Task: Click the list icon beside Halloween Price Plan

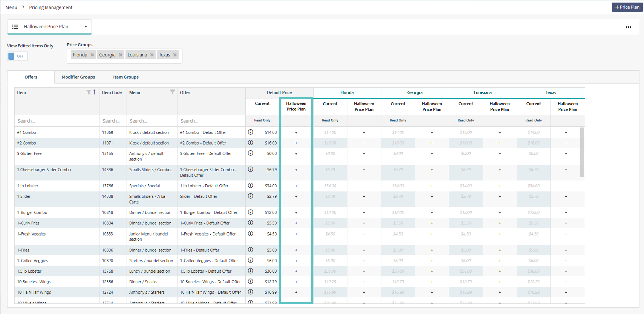Action: click(x=15, y=27)
